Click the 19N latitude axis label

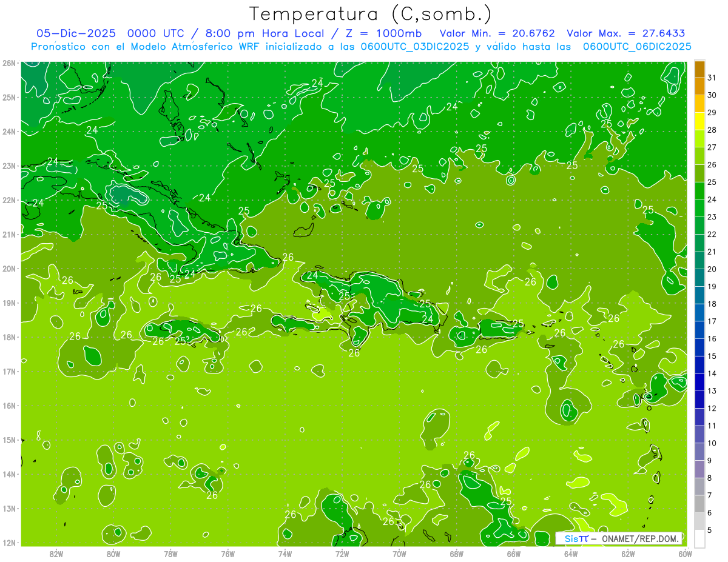click(9, 303)
